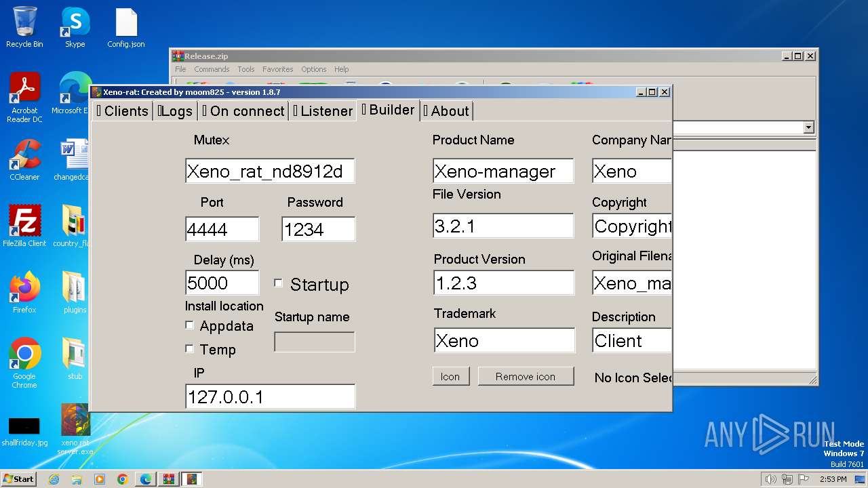868x488 pixels.
Task: Click the Remove icon button
Action: tap(526, 377)
